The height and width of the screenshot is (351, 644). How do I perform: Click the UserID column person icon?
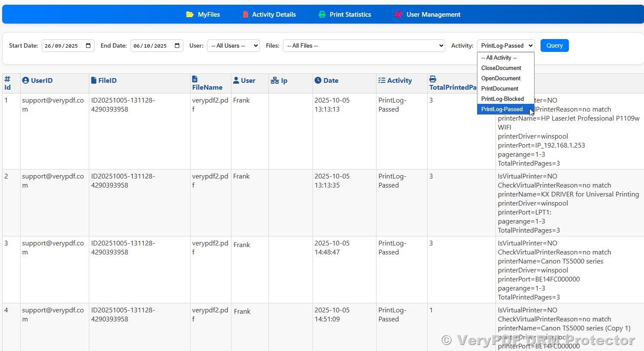(25, 80)
